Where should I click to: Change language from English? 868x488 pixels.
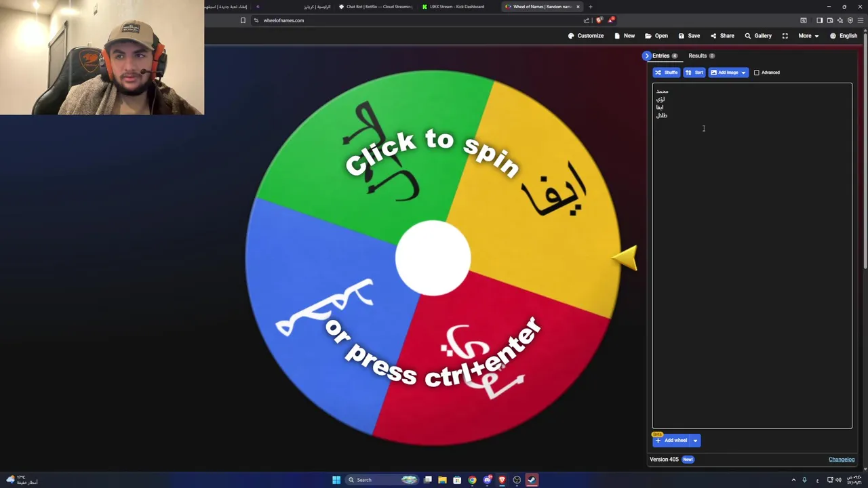(844, 36)
